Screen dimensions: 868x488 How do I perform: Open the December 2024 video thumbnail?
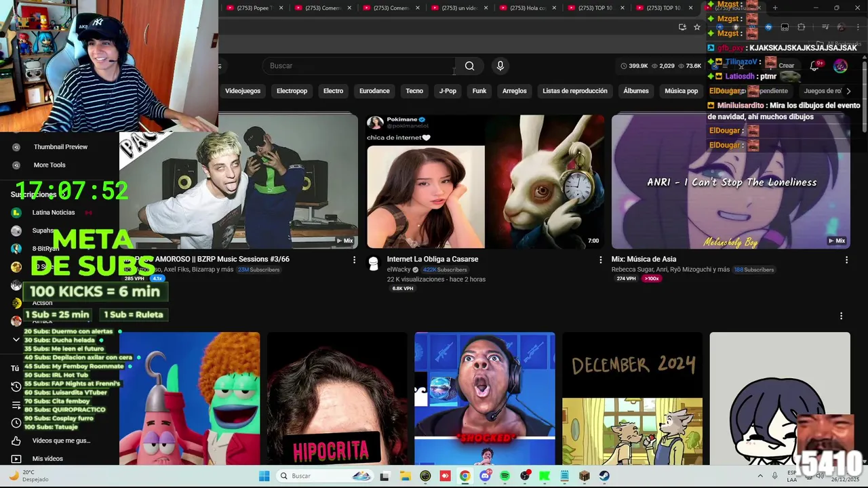point(632,399)
